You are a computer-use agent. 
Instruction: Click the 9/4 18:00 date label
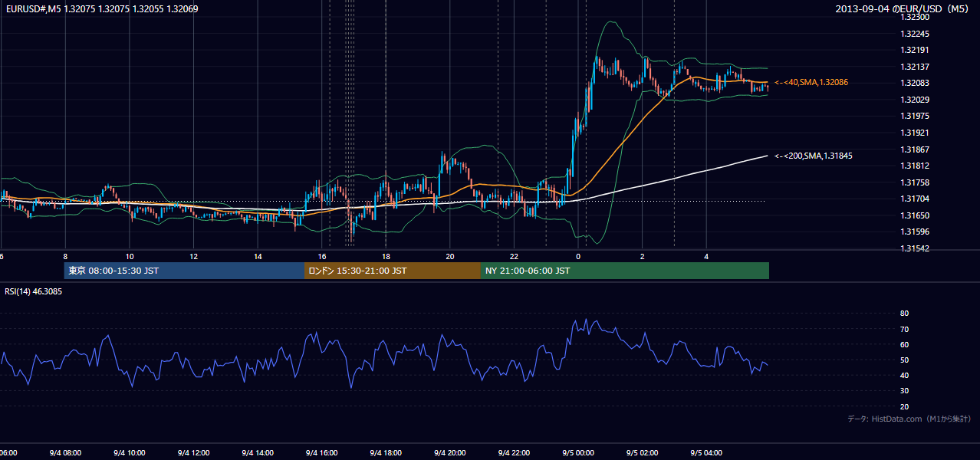point(386,452)
